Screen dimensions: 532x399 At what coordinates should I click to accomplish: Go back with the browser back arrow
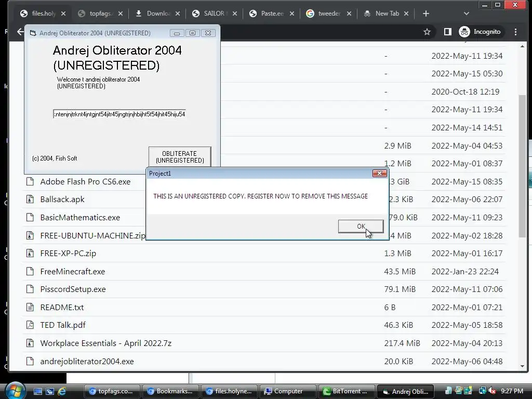[20, 32]
